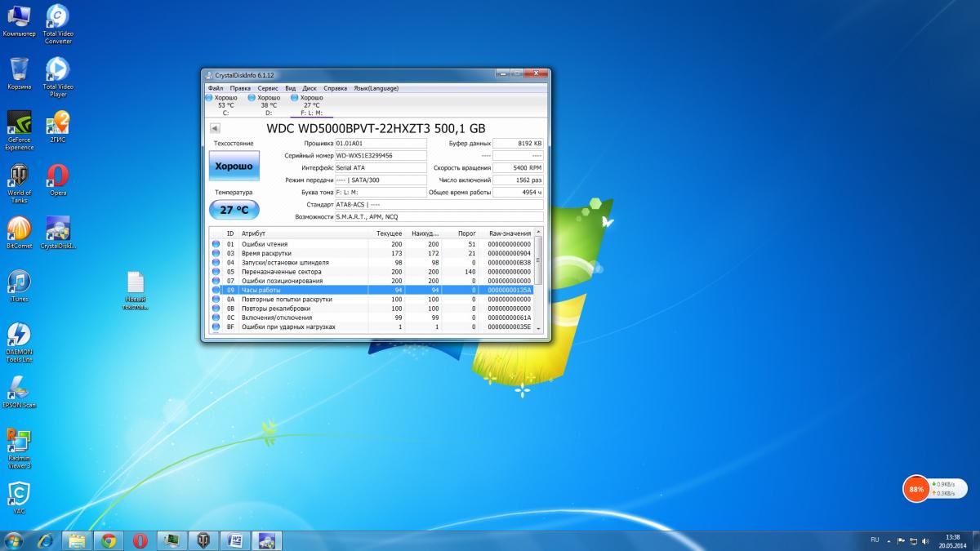Open the Язык(Language) menu
Image resolution: width=980 pixels, height=551 pixels.
click(x=376, y=88)
